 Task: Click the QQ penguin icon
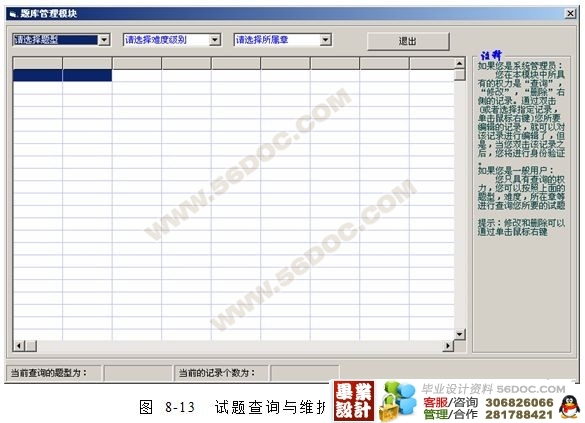click(569, 407)
